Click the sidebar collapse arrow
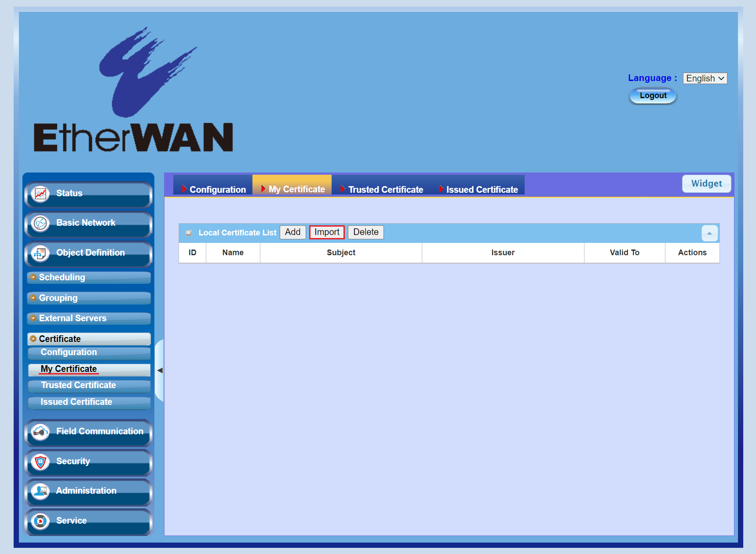Viewport: 756px width, 554px height. (160, 371)
